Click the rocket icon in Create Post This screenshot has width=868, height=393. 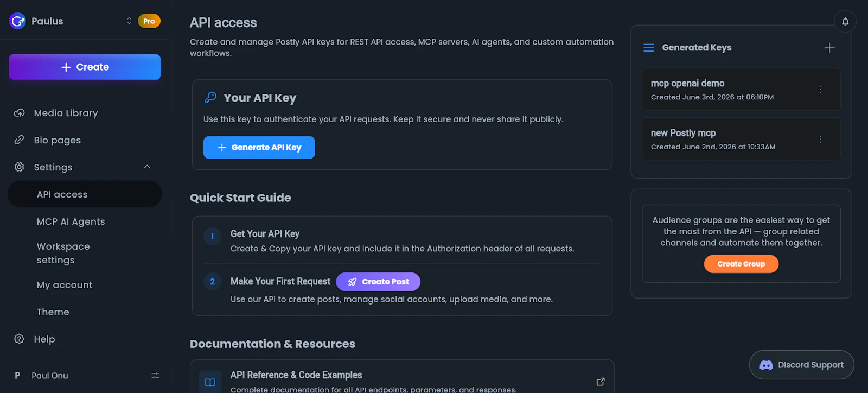point(352,282)
